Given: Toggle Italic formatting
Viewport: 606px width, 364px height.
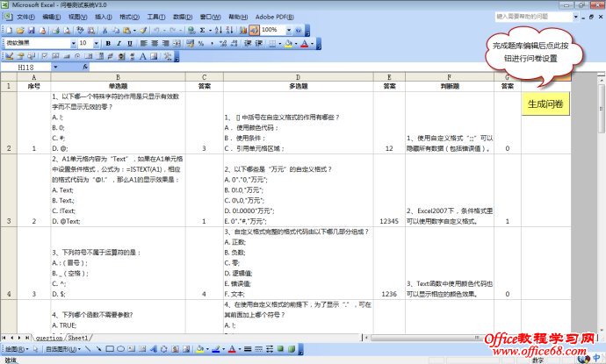Looking at the screenshot, I should pyautogui.click(x=119, y=44).
